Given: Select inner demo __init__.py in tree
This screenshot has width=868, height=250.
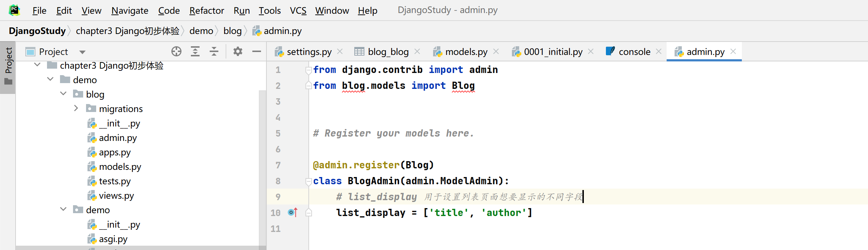Looking at the screenshot, I should click(113, 225).
